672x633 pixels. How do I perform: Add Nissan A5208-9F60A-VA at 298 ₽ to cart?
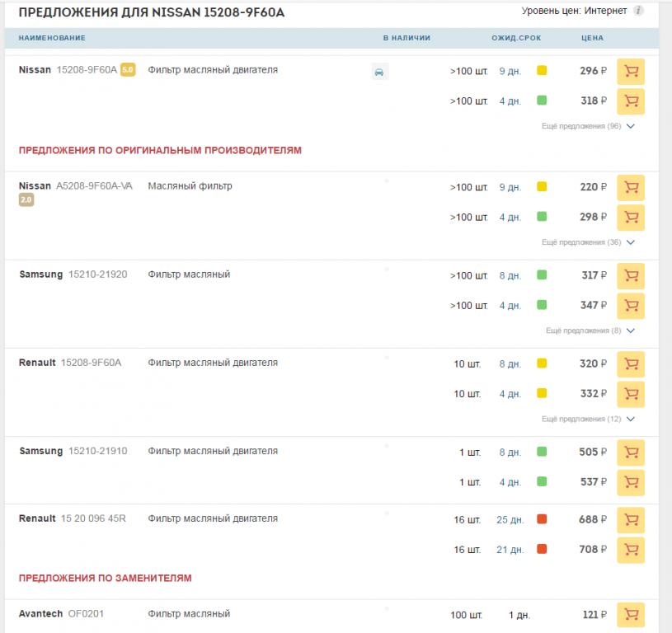coord(631,218)
